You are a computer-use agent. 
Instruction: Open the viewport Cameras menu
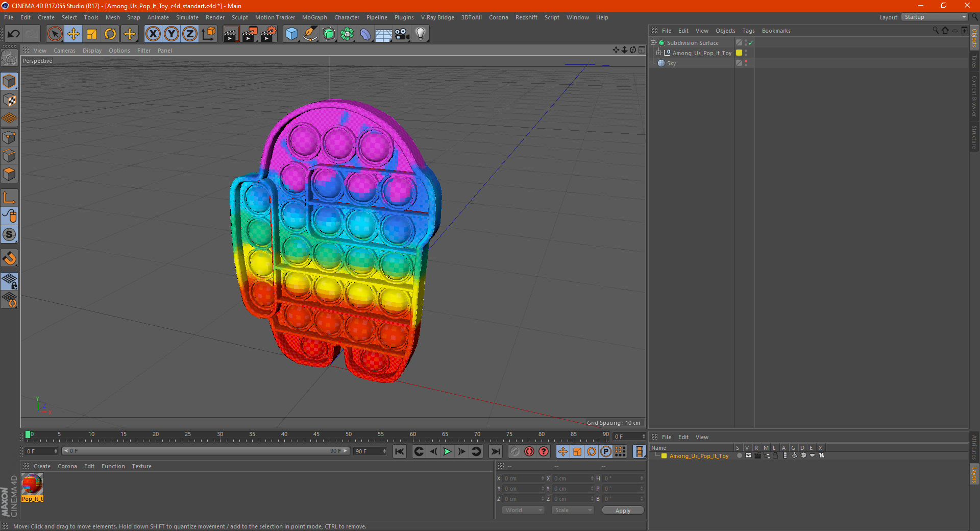pos(64,51)
